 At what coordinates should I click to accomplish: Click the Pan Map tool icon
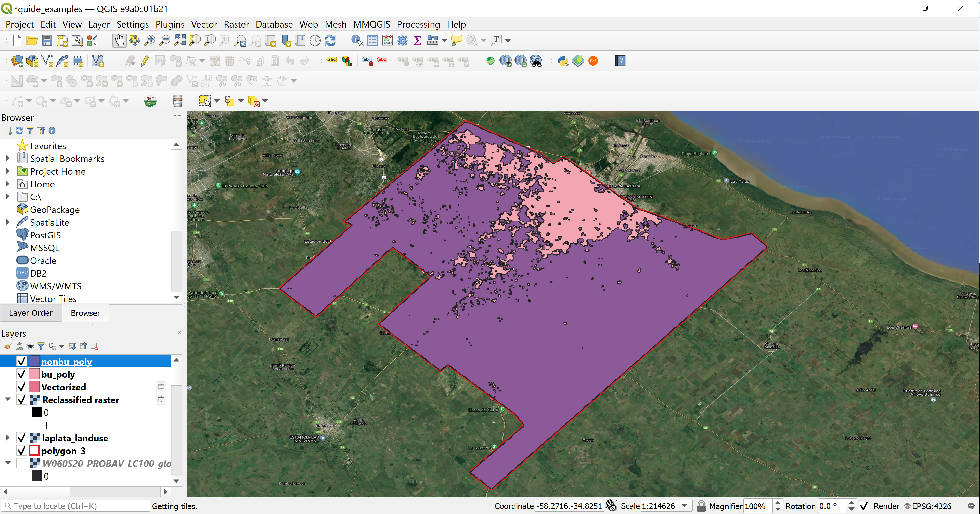coord(119,40)
